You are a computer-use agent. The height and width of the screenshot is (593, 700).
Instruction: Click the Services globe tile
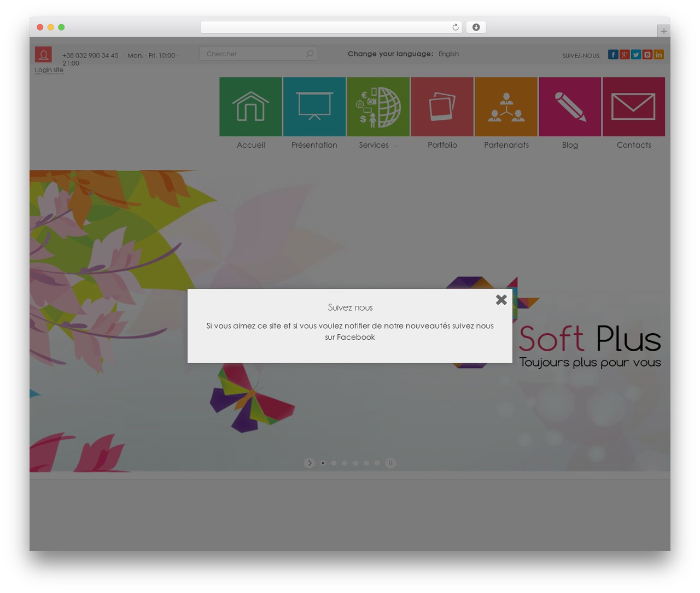(378, 107)
